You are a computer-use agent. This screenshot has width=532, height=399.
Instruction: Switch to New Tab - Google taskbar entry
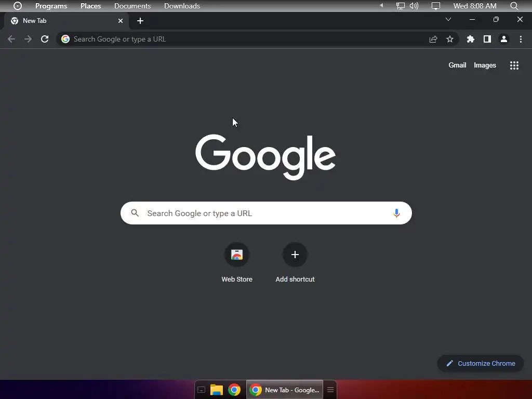click(x=285, y=390)
